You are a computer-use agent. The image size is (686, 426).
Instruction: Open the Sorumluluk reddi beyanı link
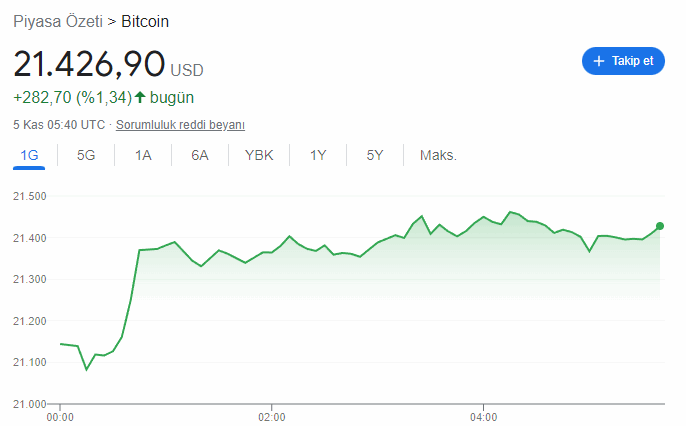[180, 125]
